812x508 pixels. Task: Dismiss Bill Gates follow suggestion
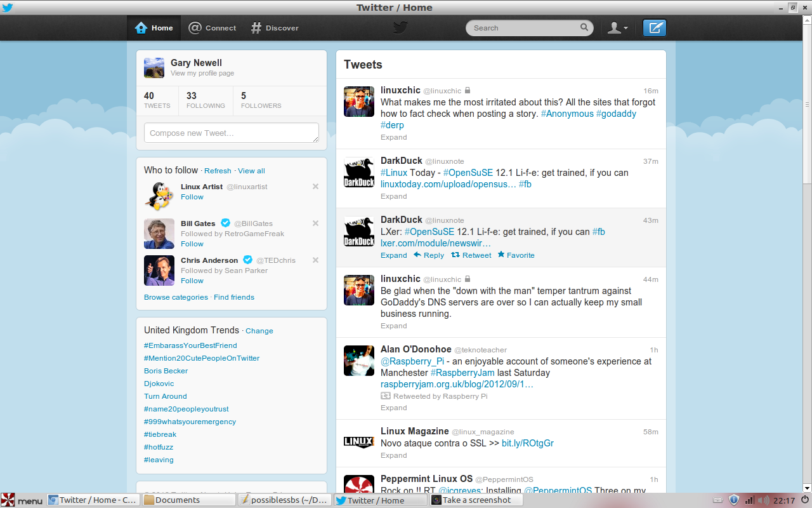pos(315,223)
